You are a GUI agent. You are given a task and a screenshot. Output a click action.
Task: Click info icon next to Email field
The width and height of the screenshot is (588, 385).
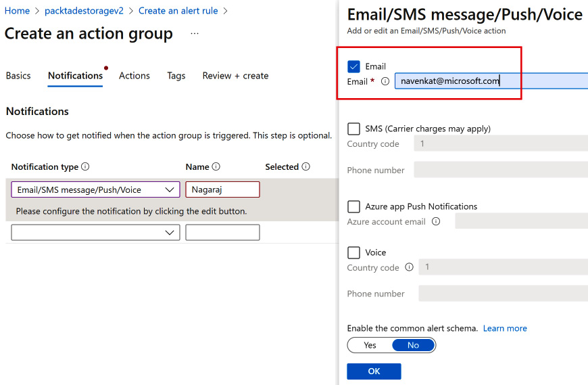[385, 82]
